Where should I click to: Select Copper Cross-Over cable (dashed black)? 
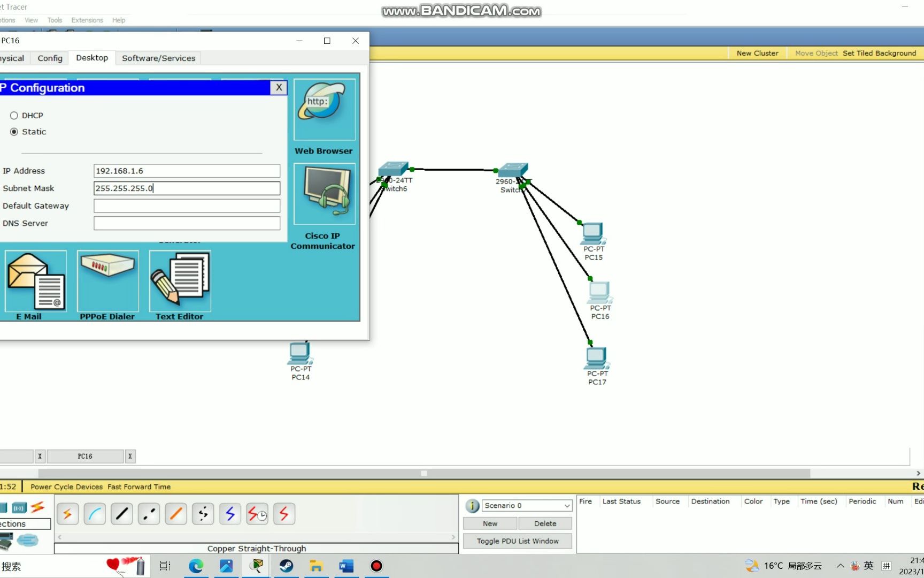tap(149, 514)
